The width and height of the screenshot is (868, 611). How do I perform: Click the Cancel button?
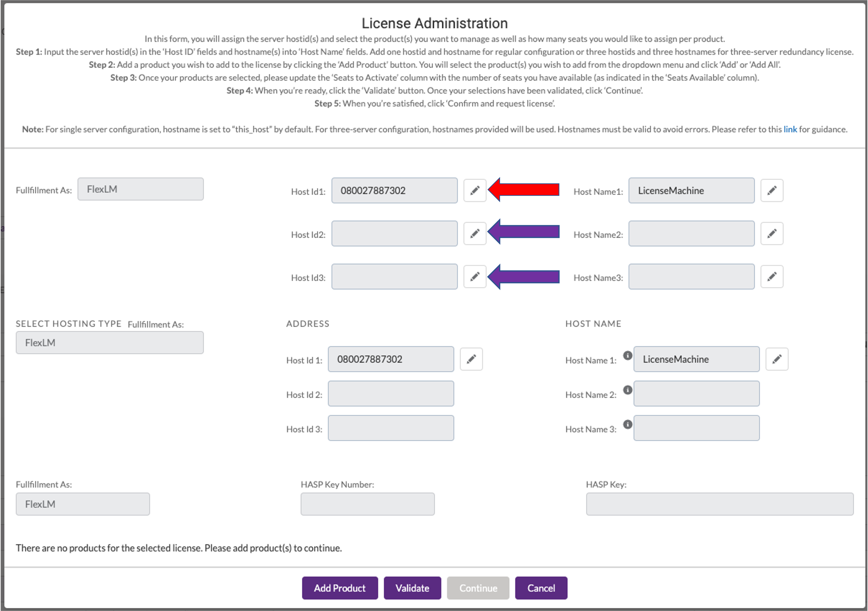(x=541, y=588)
